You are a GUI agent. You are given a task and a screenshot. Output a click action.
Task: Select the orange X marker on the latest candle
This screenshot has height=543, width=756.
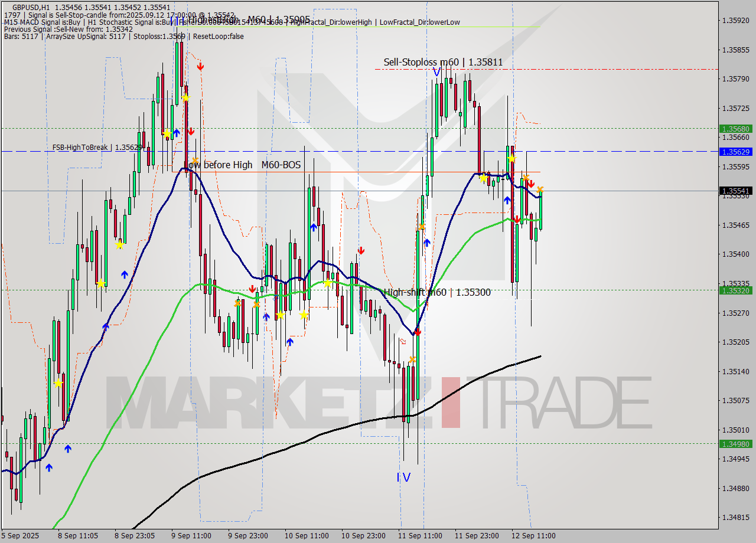point(540,190)
